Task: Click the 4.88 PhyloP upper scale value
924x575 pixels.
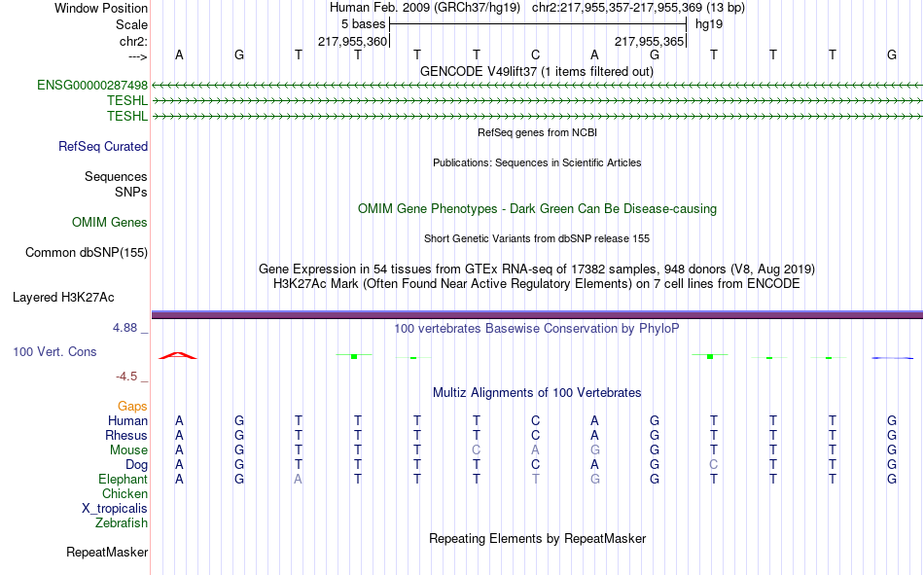Action: click(x=124, y=328)
